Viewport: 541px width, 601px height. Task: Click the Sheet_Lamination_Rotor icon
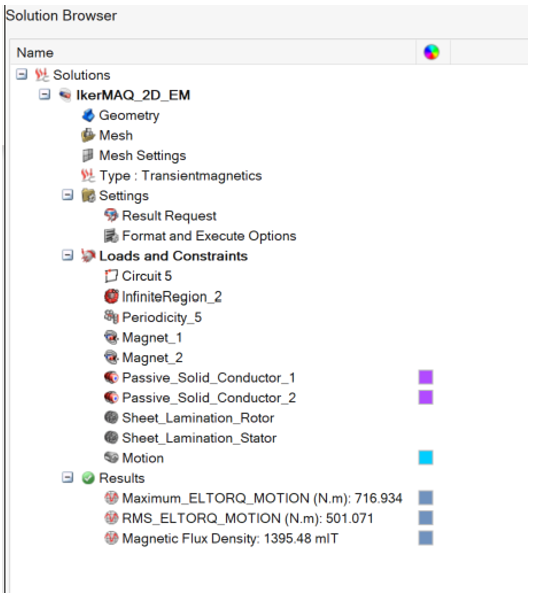(111, 417)
